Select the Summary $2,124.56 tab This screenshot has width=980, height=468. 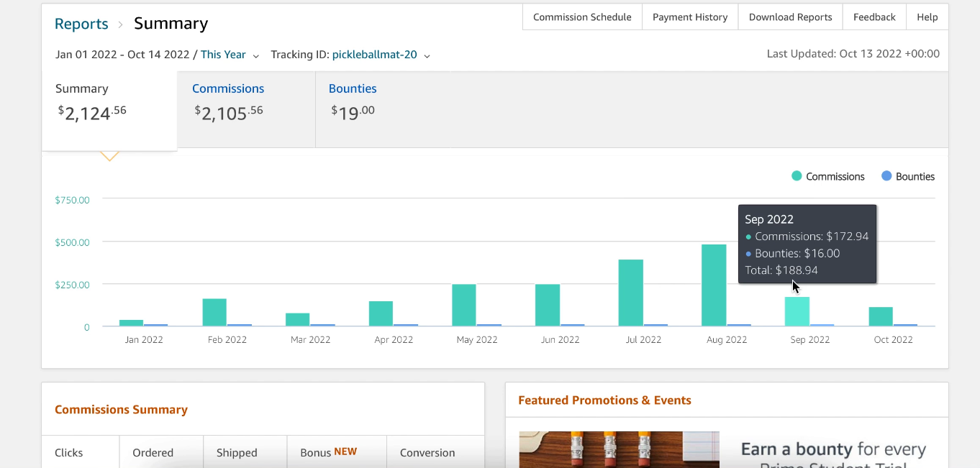pyautogui.click(x=109, y=111)
